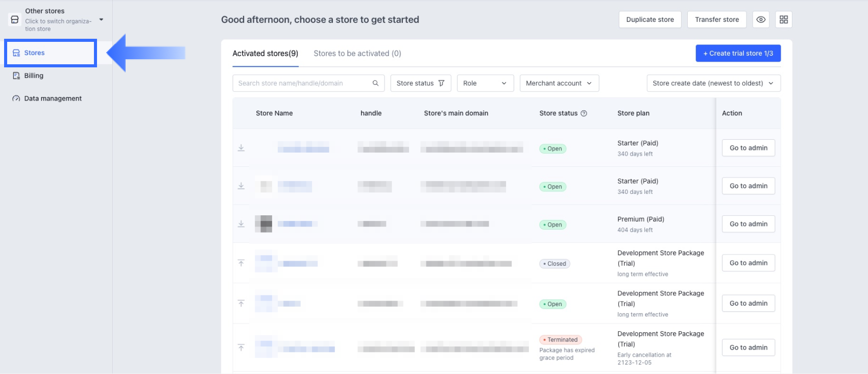Click Create trial store button

738,54
